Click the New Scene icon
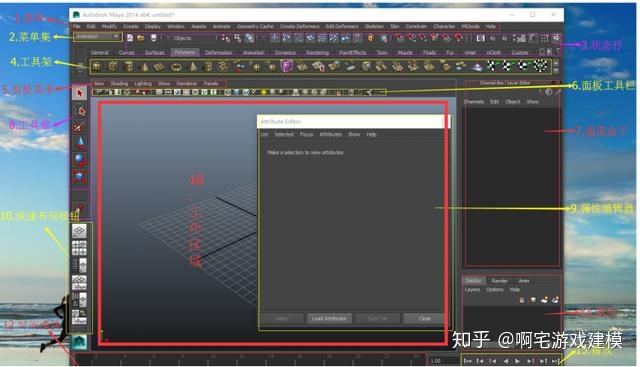 (130, 38)
